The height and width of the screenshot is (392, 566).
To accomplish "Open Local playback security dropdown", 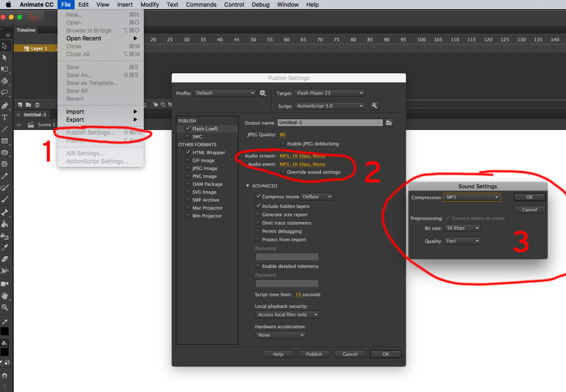I will 287,315.
